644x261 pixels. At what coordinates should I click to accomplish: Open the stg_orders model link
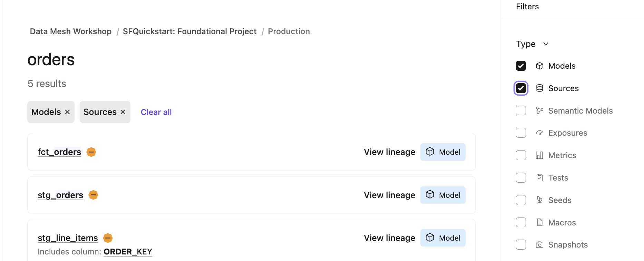point(60,195)
